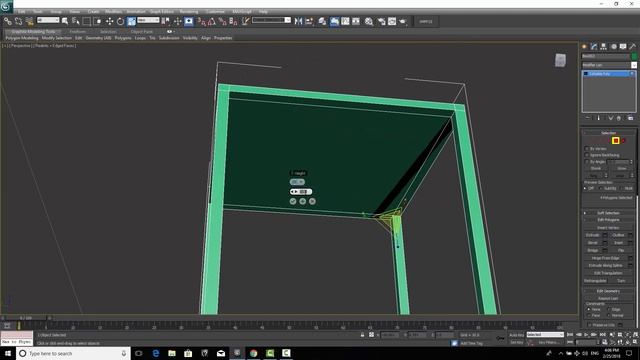Open the Graph Editors menu
This screenshot has height=360, width=640.
[x=162, y=12]
